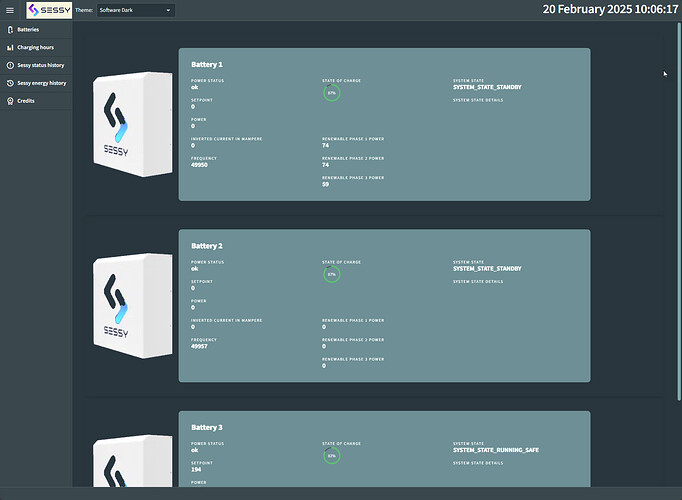Click the date and time display
682x500 pixels.
point(610,10)
